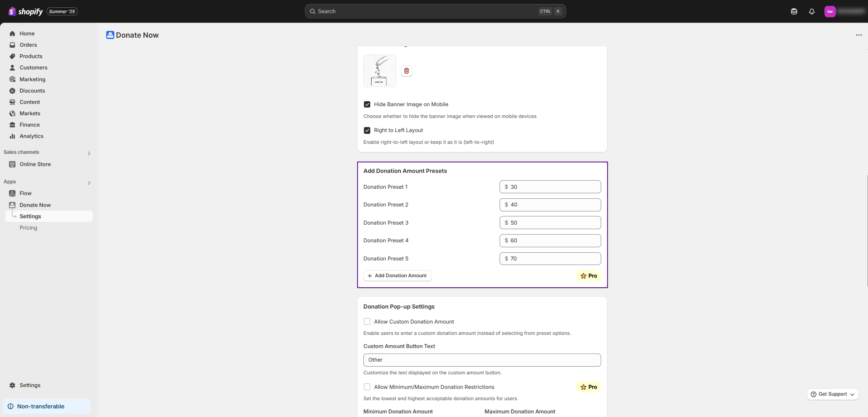Click the Products tag icon
868x417 pixels.
[12, 56]
